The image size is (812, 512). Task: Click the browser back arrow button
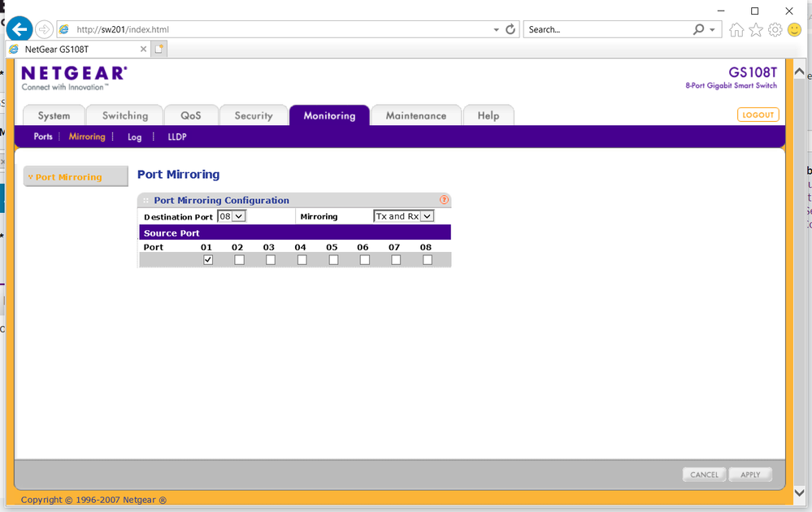click(20, 29)
